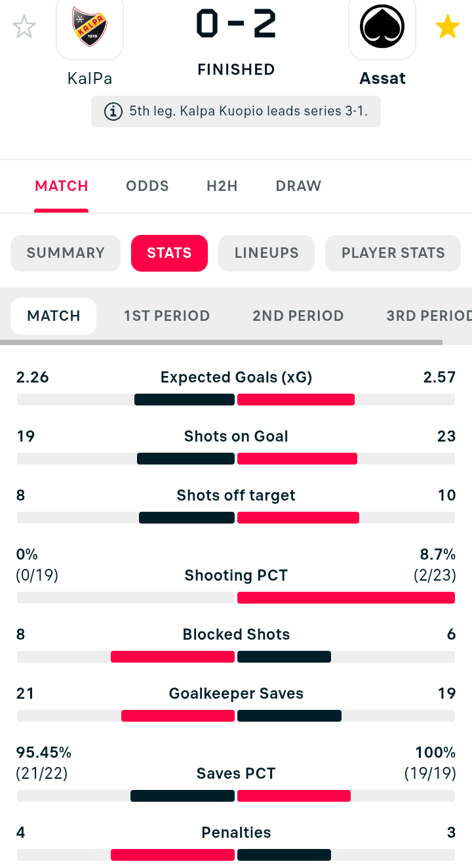Viewport: 472px width, 868px height.
Task: Open the Assat spade logo
Action: coord(382,28)
